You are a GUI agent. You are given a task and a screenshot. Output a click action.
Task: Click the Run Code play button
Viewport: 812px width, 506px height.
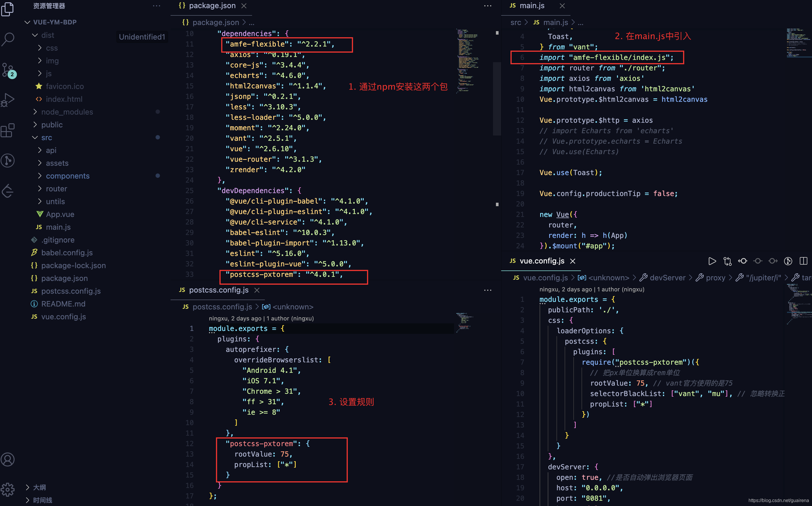pyautogui.click(x=712, y=261)
